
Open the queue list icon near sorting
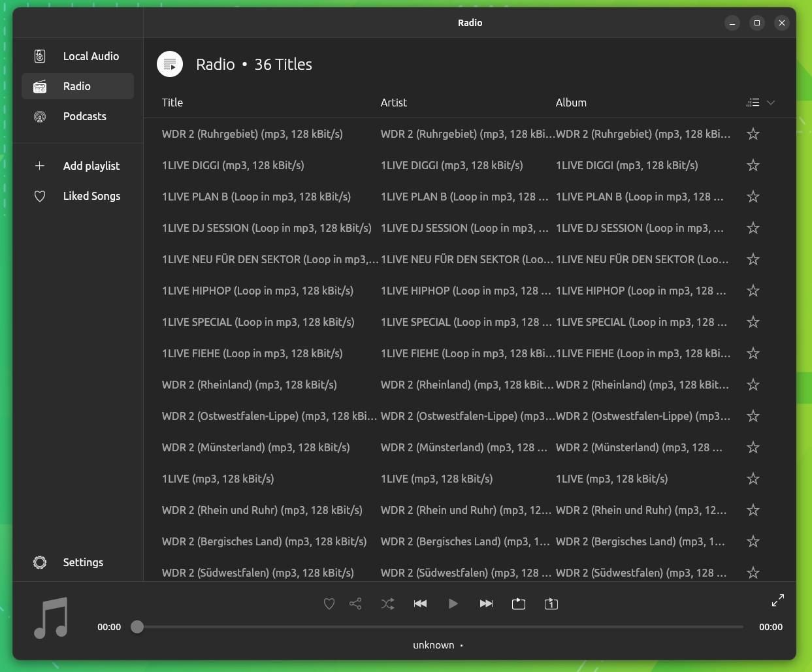753,103
